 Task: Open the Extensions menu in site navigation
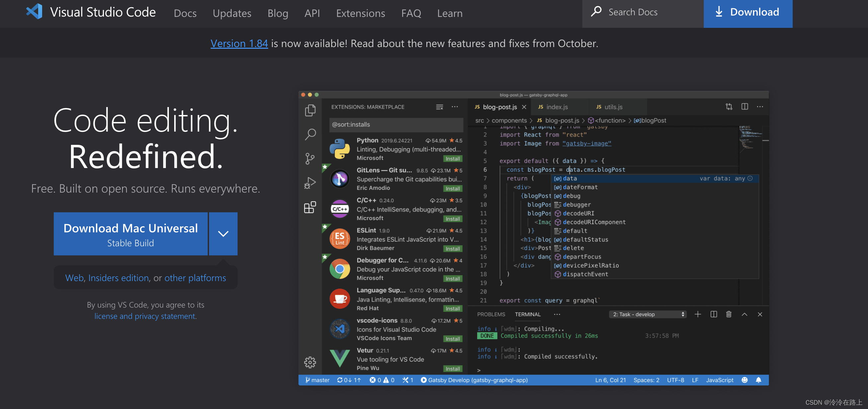tap(360, 13)
